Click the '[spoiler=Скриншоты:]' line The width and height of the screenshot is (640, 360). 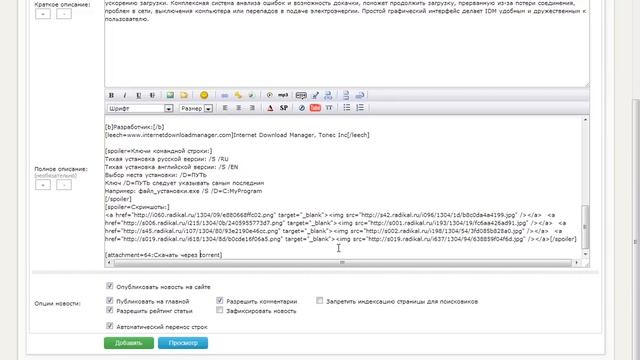point(137,207)
